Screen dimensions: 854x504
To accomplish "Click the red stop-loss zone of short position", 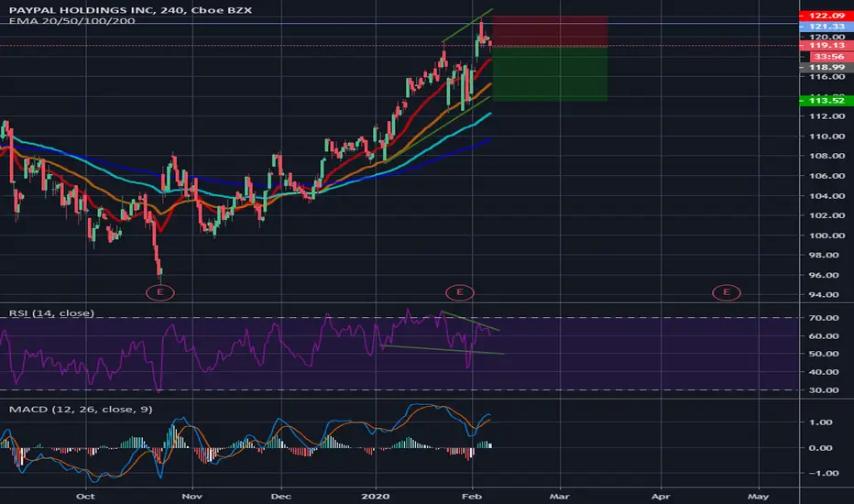I will (550, 31).
